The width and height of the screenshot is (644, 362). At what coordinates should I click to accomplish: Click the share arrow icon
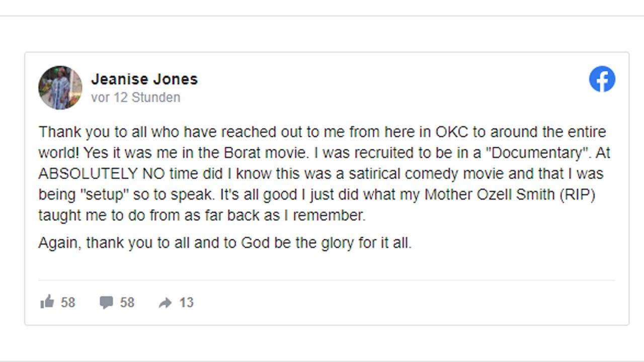165,303
